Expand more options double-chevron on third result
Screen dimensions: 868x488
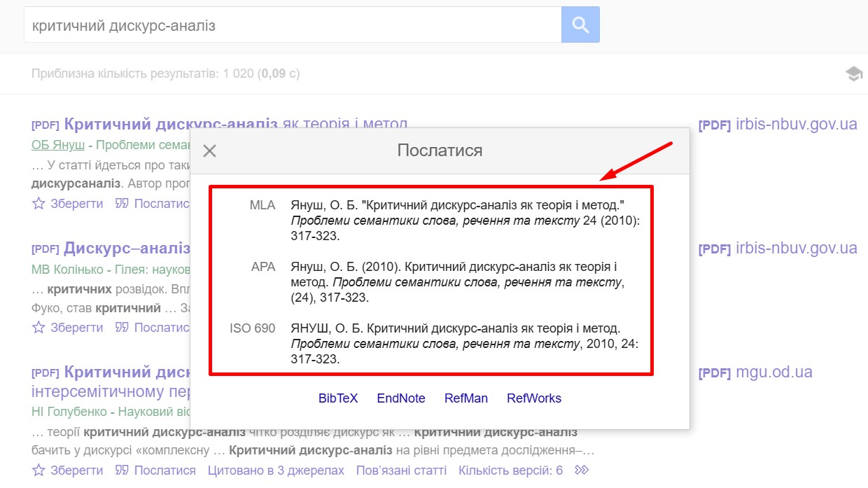pyautogui.click(x=581, y=470)
